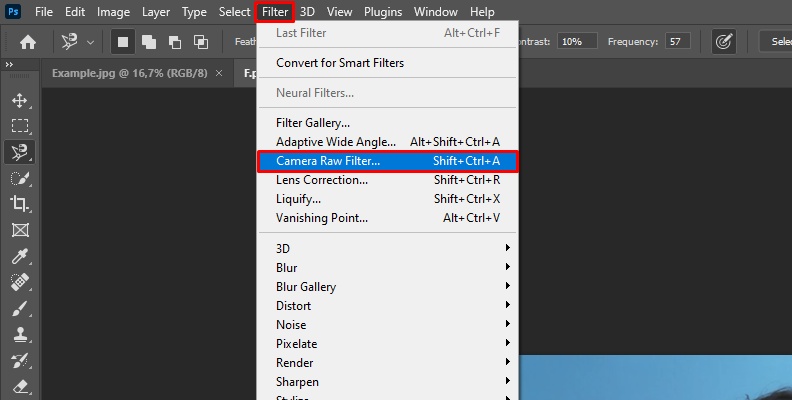The height and width of the screenshot is (400, 792).
Task: Select the Quick Selection tool
Action: point(20,178)
